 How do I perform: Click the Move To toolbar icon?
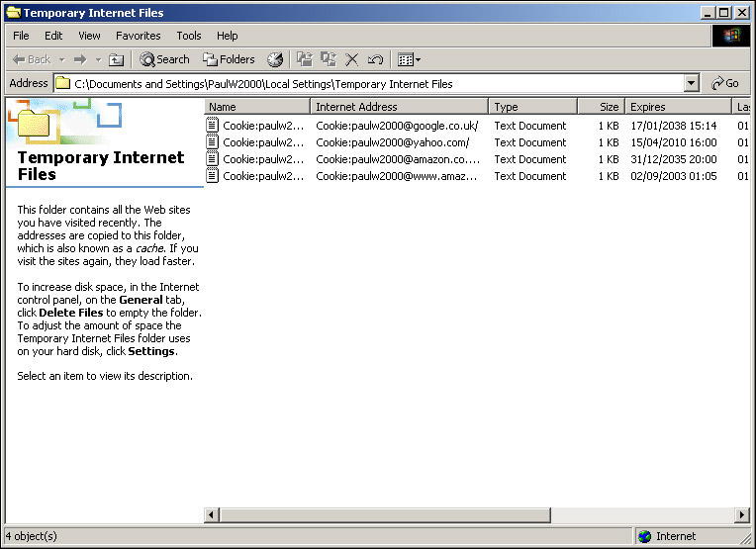point(305,59)
